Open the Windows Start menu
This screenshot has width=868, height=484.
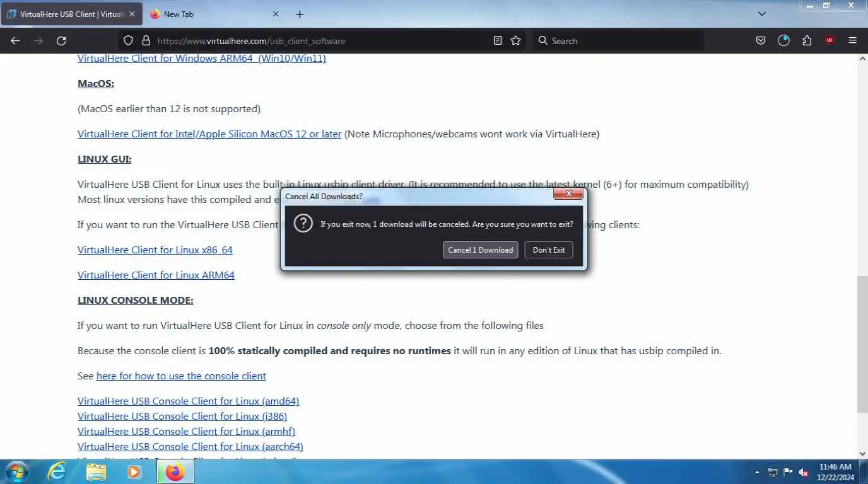click(x=16, y=471)
